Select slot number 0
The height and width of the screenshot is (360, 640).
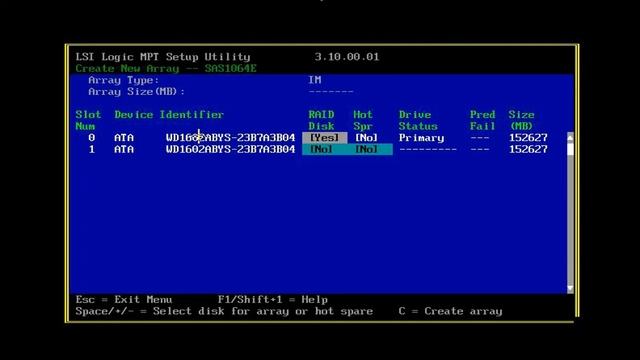click(x=91, y=138)
